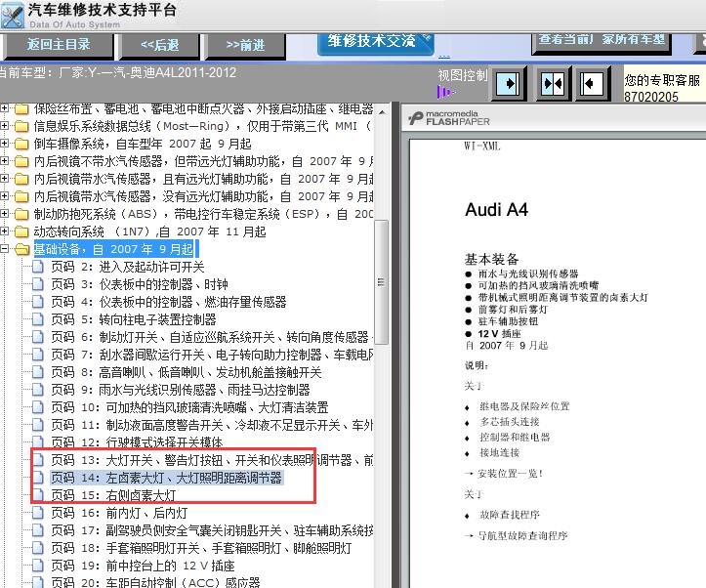706x588 pixels.
Task: Click the wrench app logo icon
Action: click(13, 16)
